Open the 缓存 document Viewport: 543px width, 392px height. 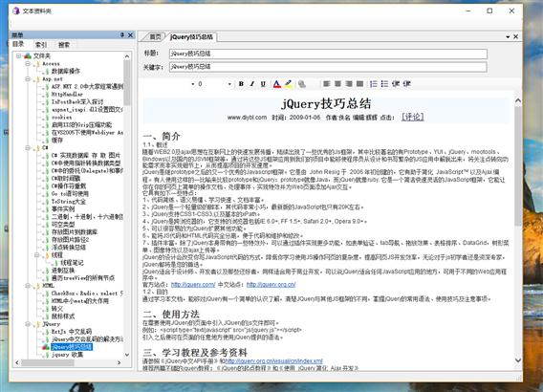57,141
